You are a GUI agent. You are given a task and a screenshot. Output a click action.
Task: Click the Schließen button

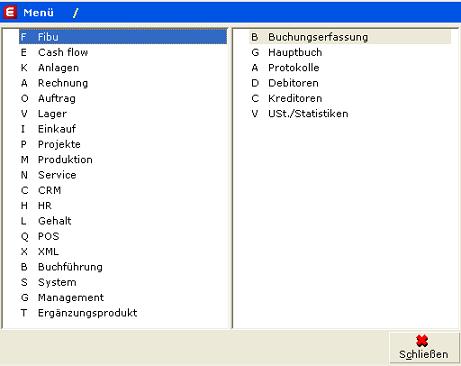click(x=424, y=348)
